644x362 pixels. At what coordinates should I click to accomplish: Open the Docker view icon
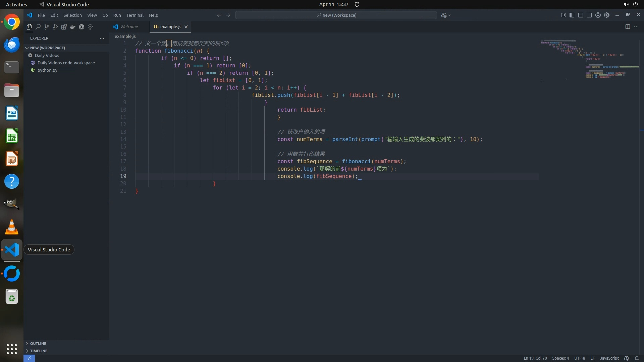point(73,27)
